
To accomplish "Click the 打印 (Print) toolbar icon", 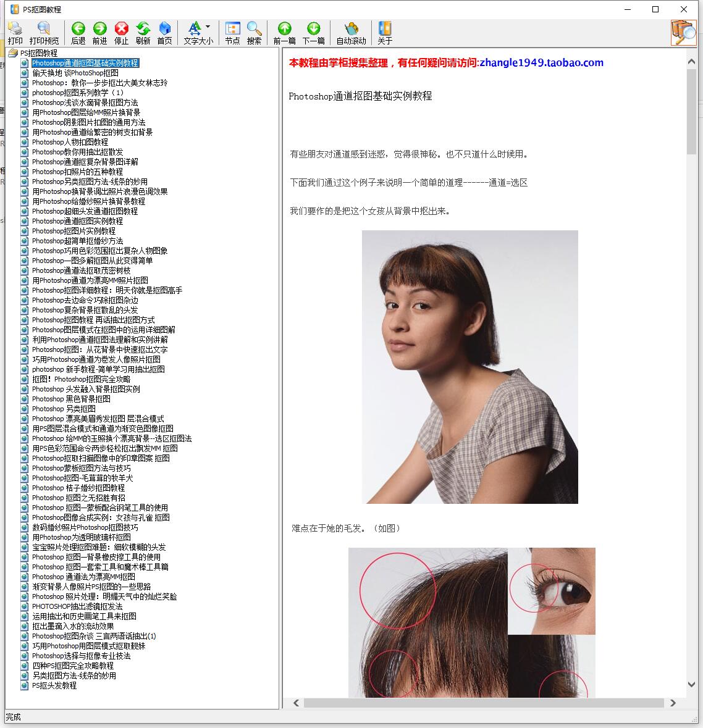I will [15, 33].
